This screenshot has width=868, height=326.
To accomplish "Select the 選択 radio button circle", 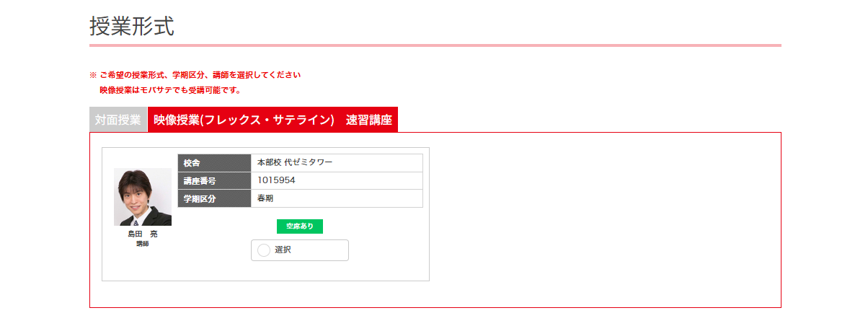I will click(x=264, y=250).
